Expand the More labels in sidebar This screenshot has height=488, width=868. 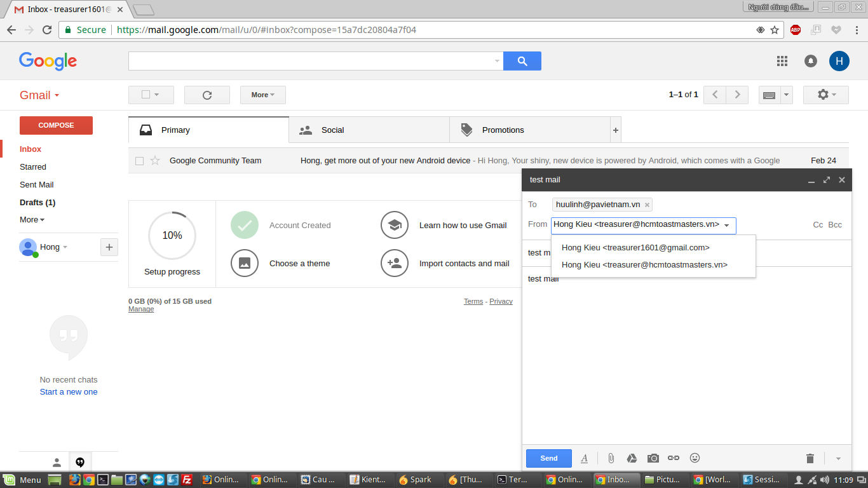(32, 220)
